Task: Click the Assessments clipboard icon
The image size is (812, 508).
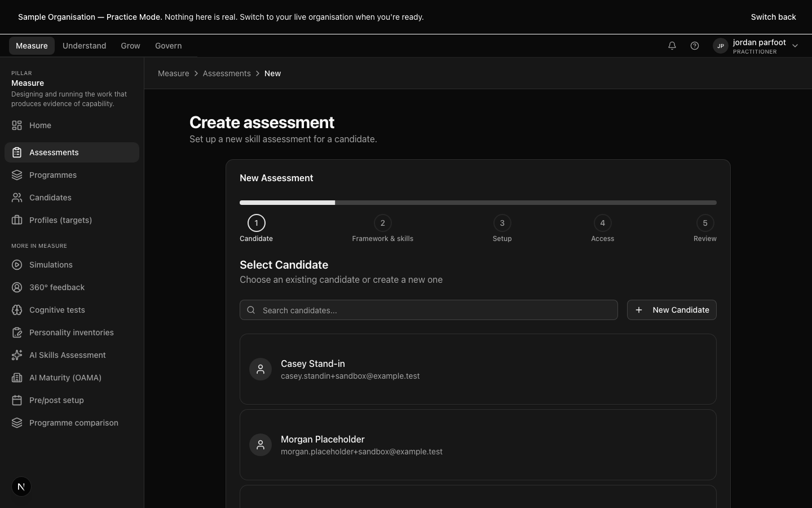Action: (x=17, y=152)
